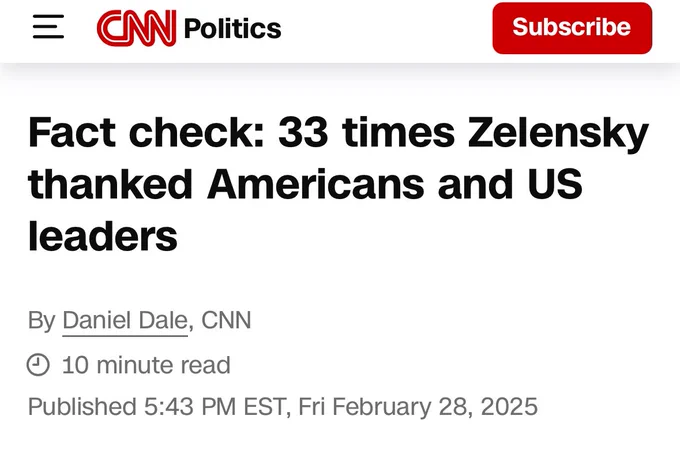Click the word 'times' in the headline
The image size is (680, 468).
pos(398,132)
